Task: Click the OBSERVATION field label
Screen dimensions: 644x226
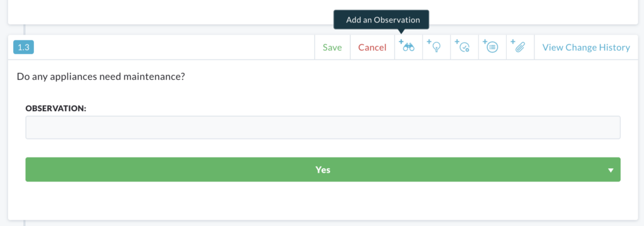Action: point(56,108)
